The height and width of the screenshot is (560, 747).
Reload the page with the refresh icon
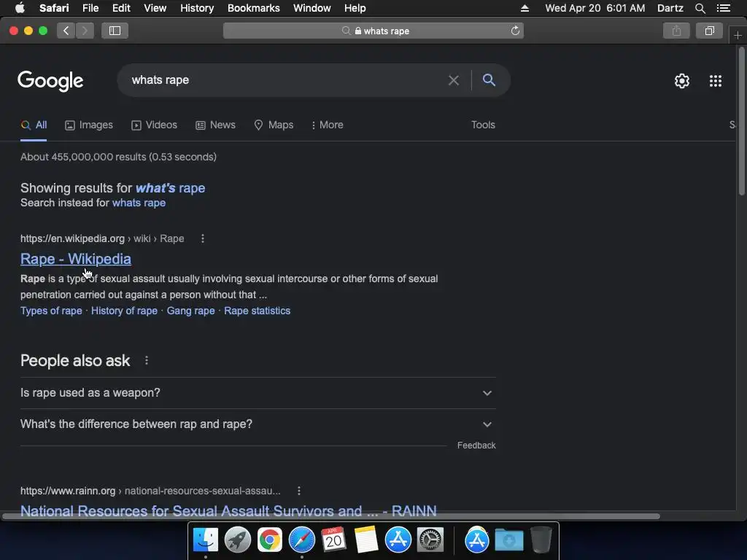tap(515, 31)
